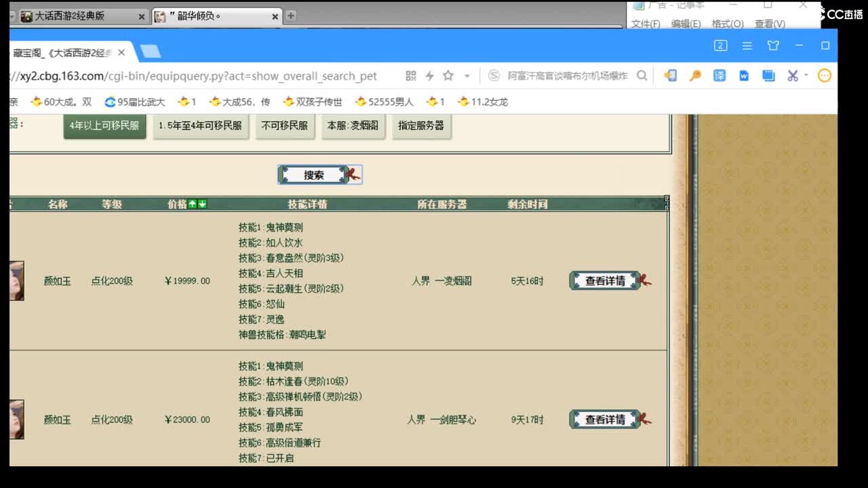This screenshot has height=488, width=868.
Task: Click the search box with 阿富汗 text
Action: click(x=567, y=76)
